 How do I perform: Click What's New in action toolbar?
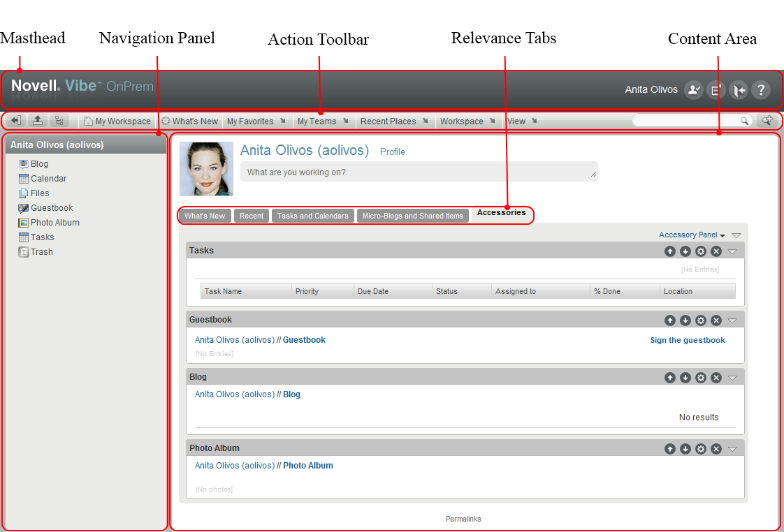(x=189, y=121)
